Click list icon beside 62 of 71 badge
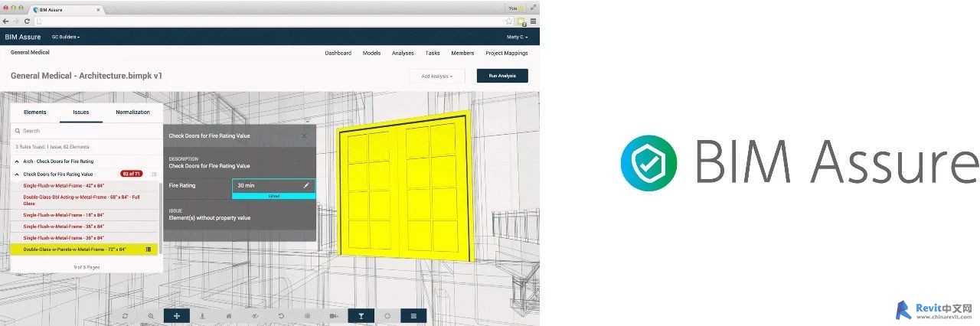 point(154,174)
